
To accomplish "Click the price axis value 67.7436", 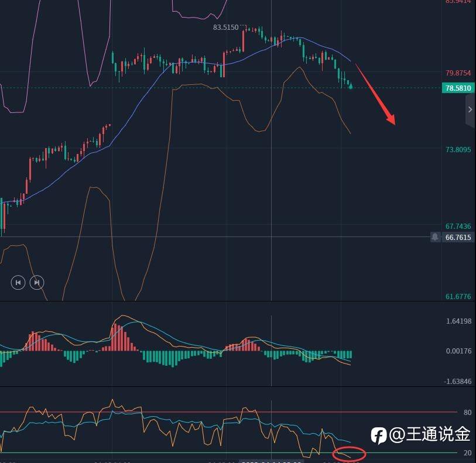I will pos(458,227).
